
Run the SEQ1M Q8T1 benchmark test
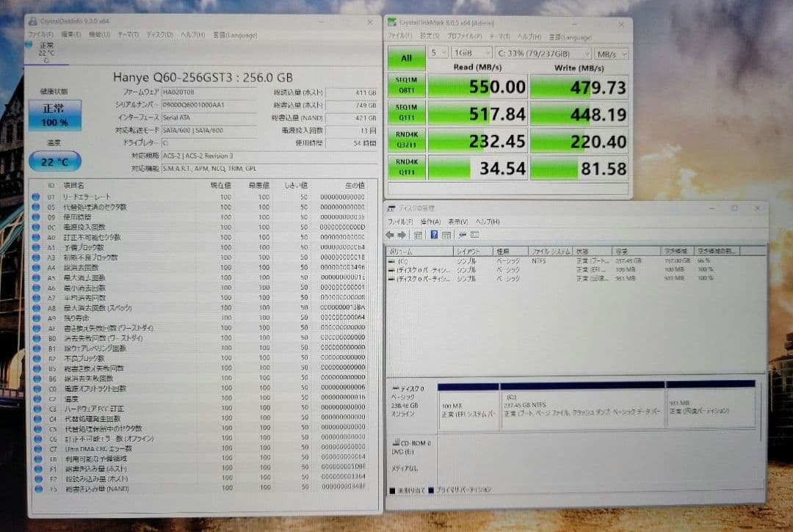[406, 86]
